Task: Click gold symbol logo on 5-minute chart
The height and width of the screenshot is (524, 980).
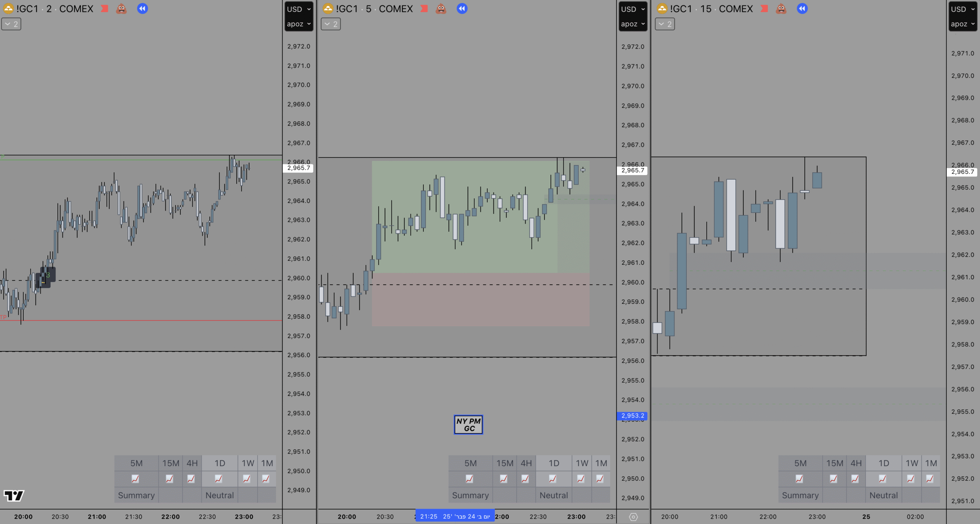Action: coord(328,8)
